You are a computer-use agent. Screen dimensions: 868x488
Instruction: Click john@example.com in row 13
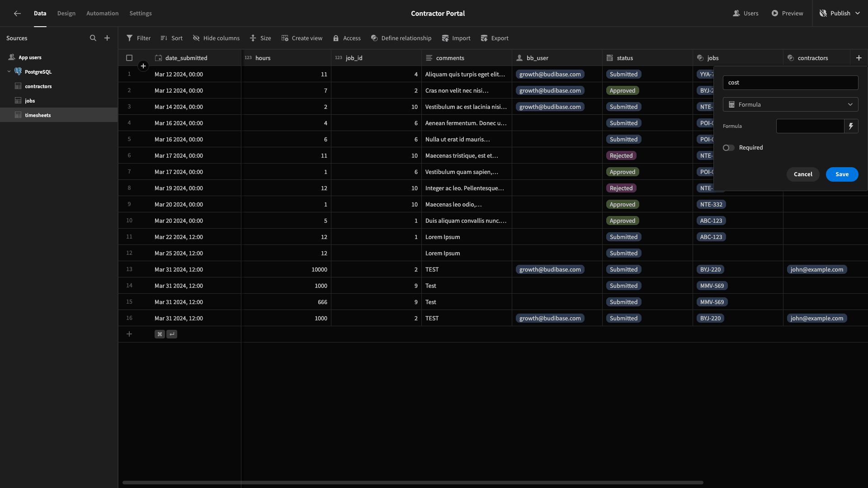coord(817,269)
